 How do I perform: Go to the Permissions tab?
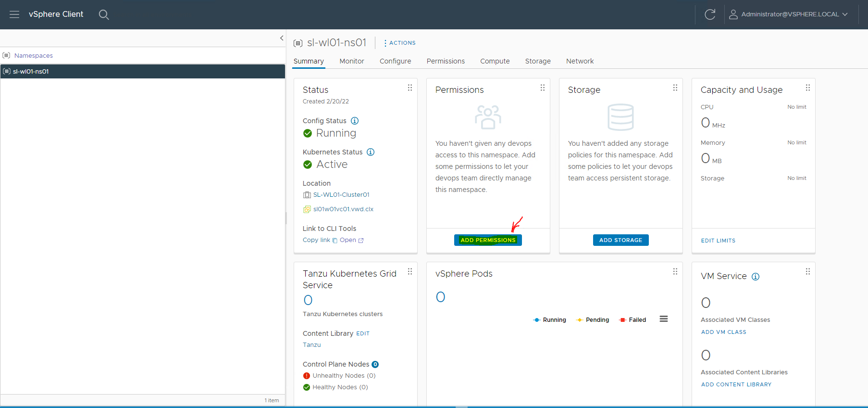[446, 61]
